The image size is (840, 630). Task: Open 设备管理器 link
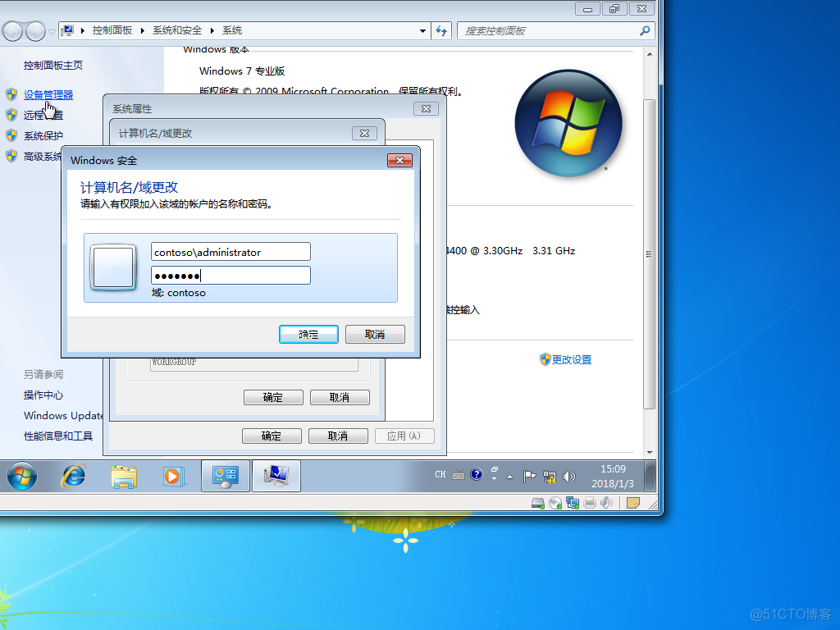[x=48, y=95]
